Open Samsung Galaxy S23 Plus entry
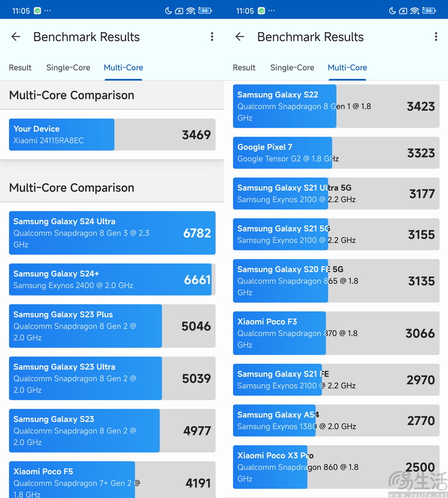 112,326
